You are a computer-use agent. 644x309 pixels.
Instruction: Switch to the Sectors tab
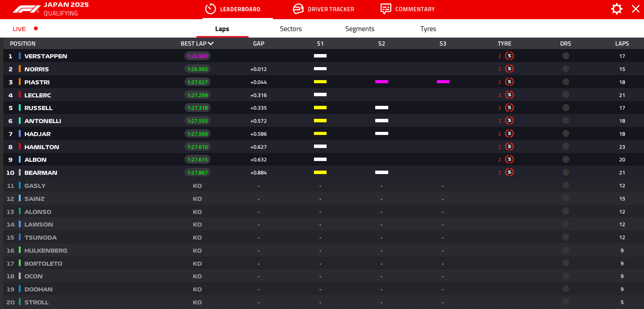coord(291,29)
